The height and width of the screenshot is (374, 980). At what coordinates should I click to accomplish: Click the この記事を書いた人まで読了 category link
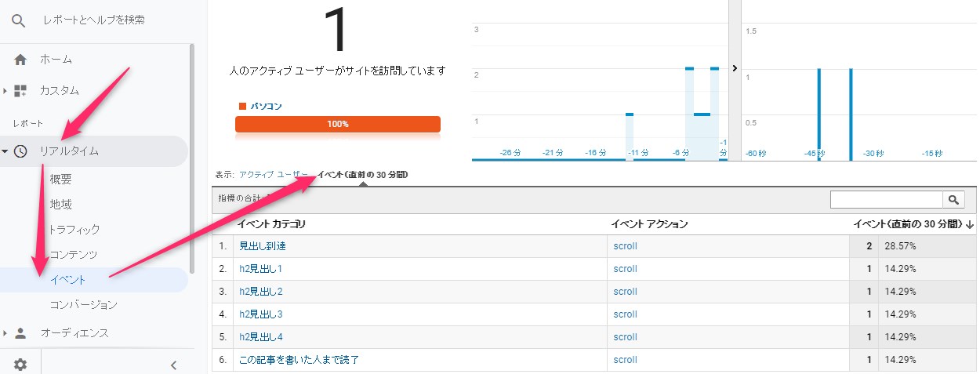pos(299,360)
